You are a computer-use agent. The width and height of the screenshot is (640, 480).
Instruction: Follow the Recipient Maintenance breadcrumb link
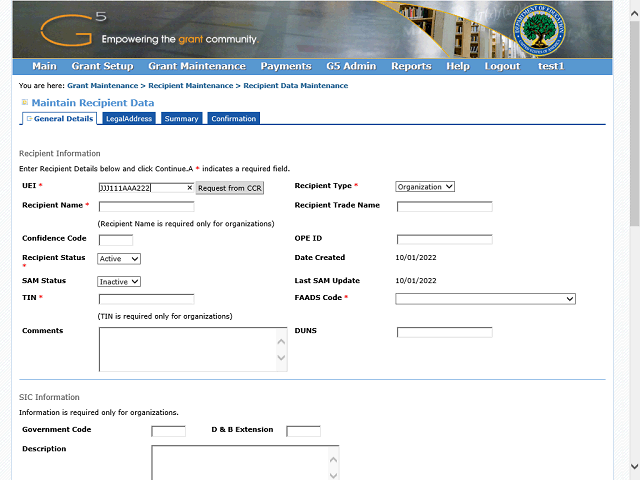coord(191,86)
